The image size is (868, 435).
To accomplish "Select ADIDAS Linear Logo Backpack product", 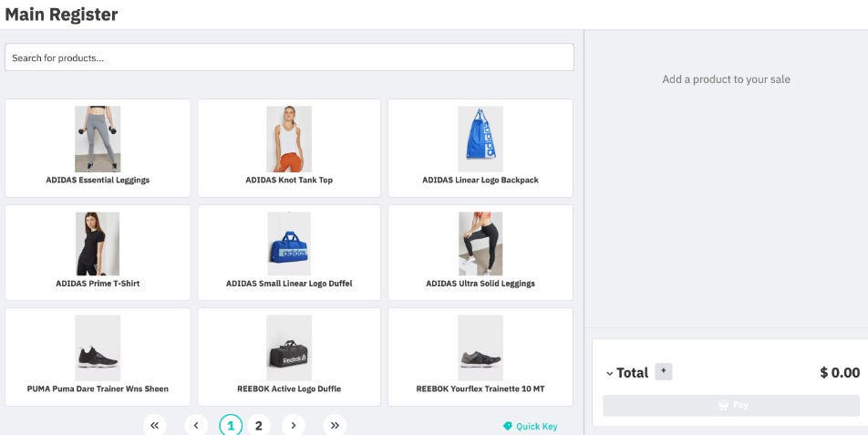I will (480, 148).
